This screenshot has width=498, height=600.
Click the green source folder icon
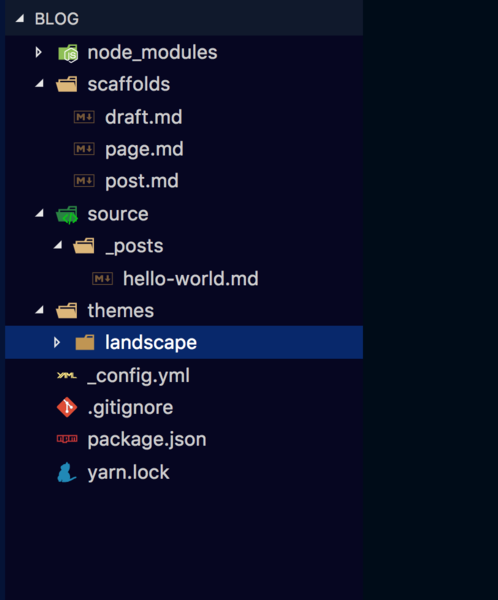click(x=67, y=215)
